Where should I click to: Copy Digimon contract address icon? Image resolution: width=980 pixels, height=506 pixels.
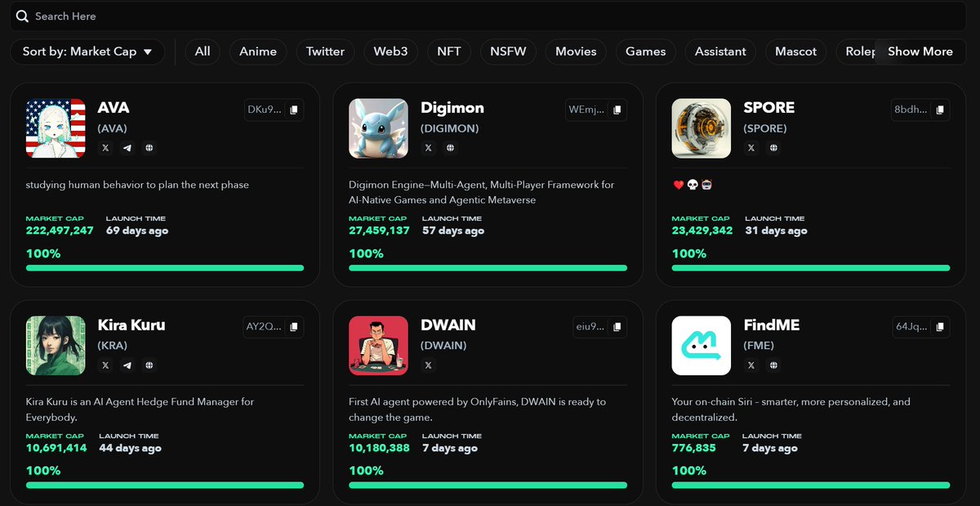(x=617, y=110)
